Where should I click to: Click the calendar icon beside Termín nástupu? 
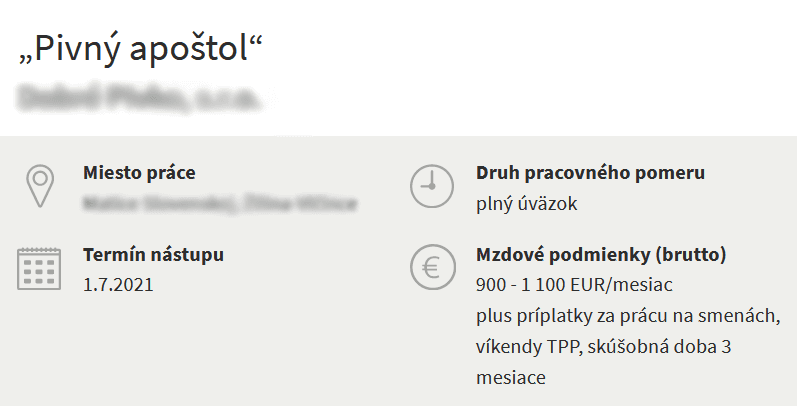coord(39,268)
